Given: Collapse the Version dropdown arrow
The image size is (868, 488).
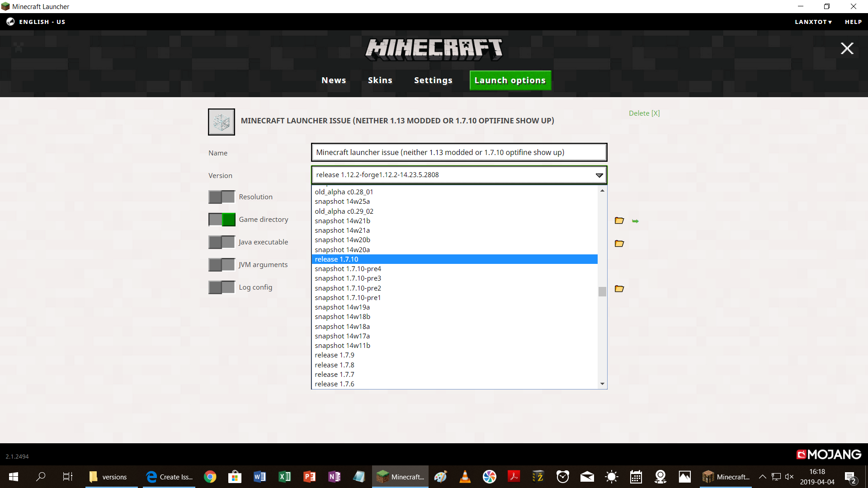Looking at the screenshot, I should [x=599, y=175].
